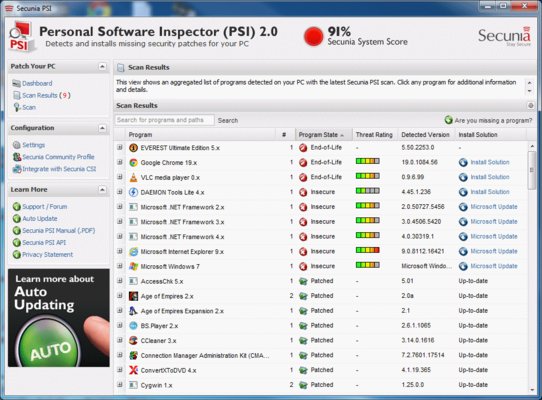Click the Chrome threat rating bar
542x400 pixels.
[367, 161]
